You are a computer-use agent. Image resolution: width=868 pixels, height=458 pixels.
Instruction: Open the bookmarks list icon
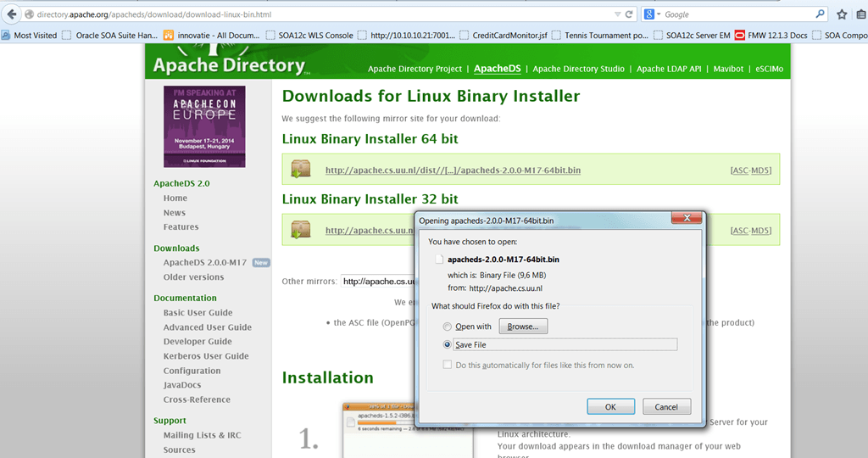(x=861, y=14)
